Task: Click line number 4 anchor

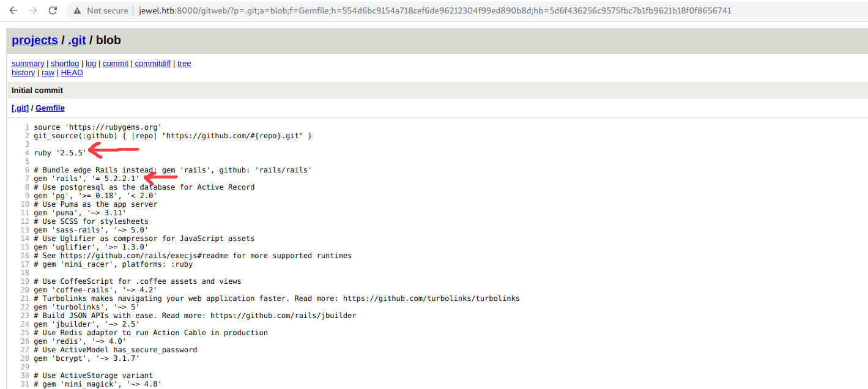Action: click(27, 153)
